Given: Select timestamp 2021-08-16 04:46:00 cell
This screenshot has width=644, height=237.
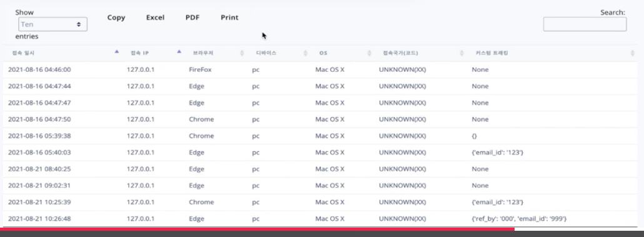Looking at the screenshot, I should [39, 70].
